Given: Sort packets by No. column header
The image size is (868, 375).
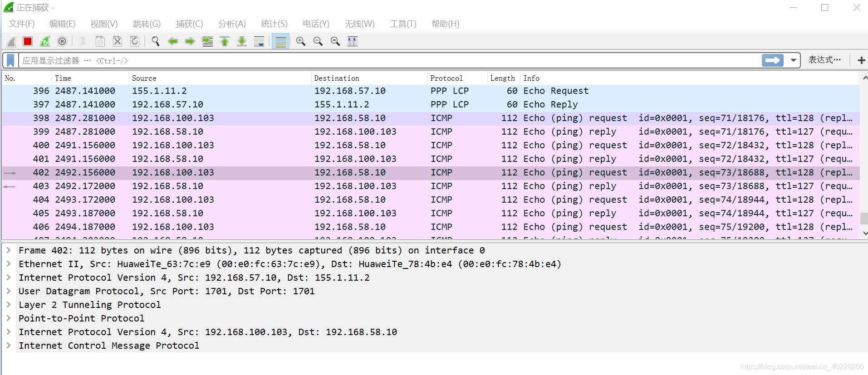Looking at the screenshot, I should coord(27,78).
